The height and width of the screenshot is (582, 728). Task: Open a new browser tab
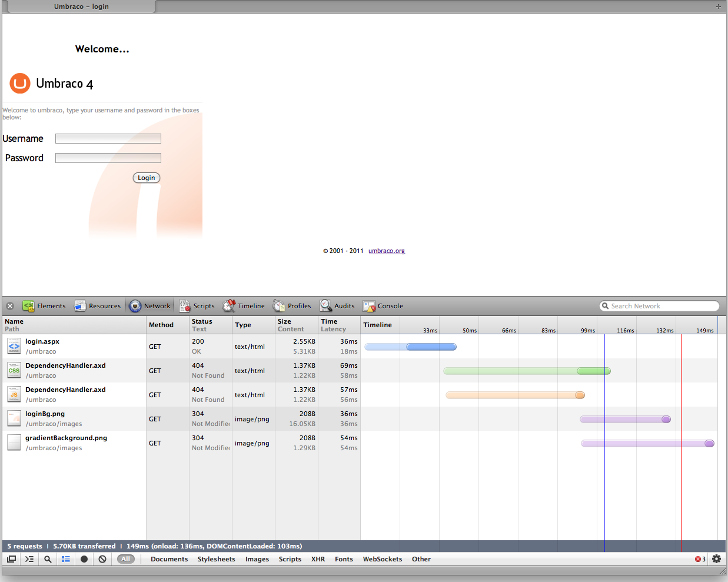718,6
